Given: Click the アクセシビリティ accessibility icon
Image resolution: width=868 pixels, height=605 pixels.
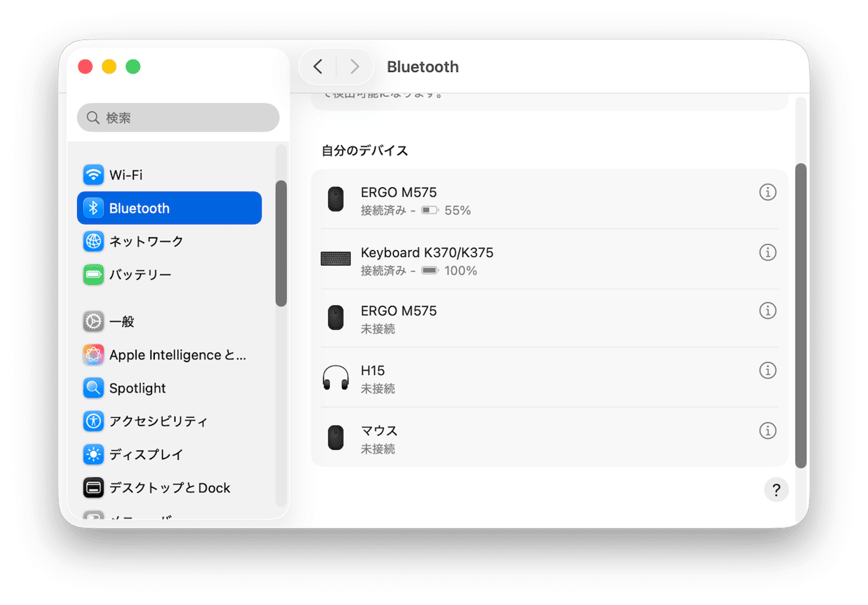Looking at the screenshot, I should pyautogui.click(x=94, y=421).
